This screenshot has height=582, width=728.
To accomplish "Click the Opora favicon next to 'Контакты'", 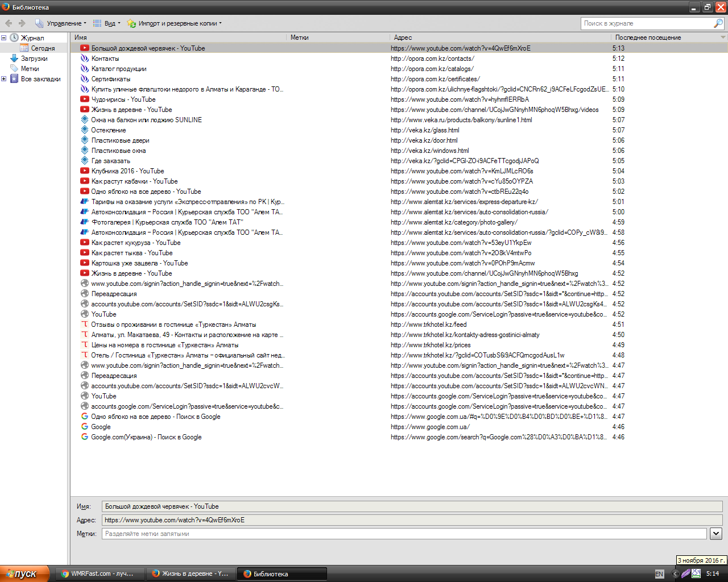I will [x=85, y=59].
